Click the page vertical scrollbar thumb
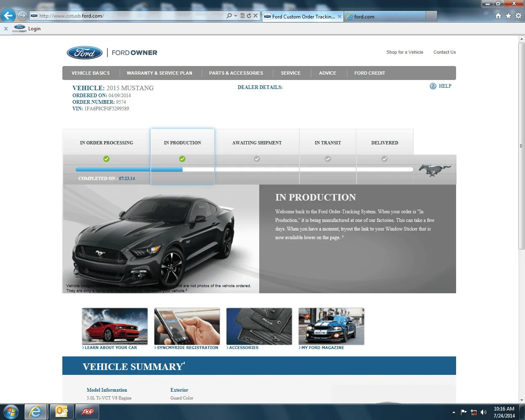The width and height of the screenshot is (525, 420). 521,146
